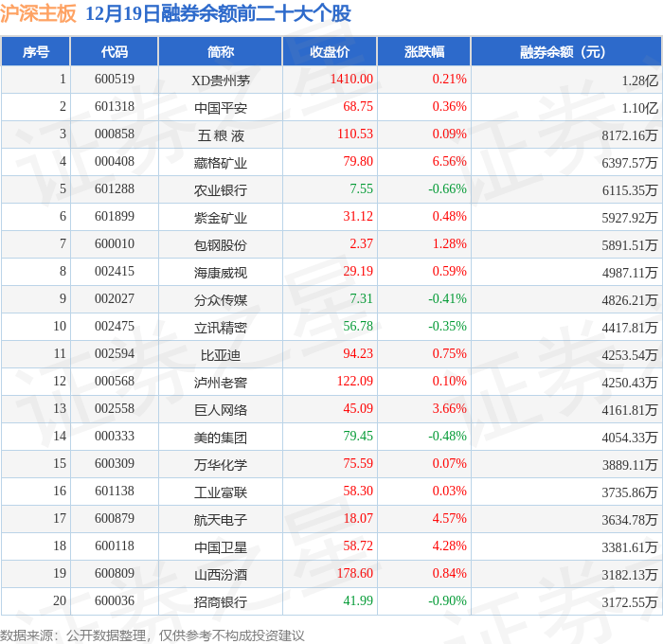Click closing price 58.30

coord(358,492)
